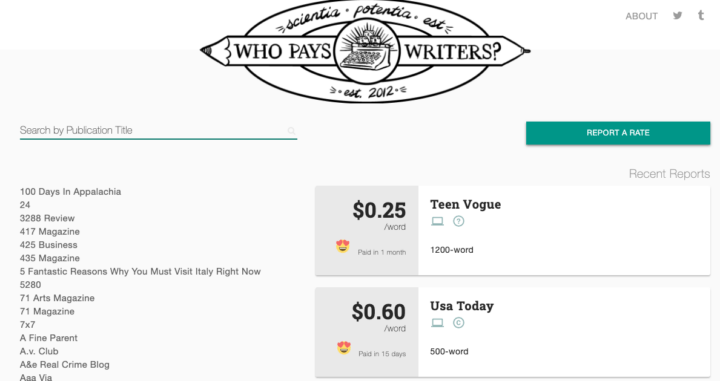Select 417 Magazine from the list

click(50, 232)
